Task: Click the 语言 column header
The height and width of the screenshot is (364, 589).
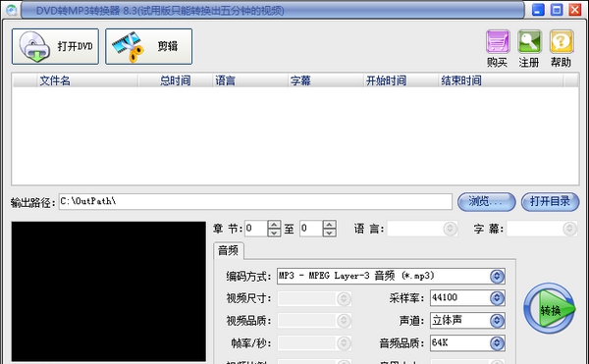Action: click(250, 80)
